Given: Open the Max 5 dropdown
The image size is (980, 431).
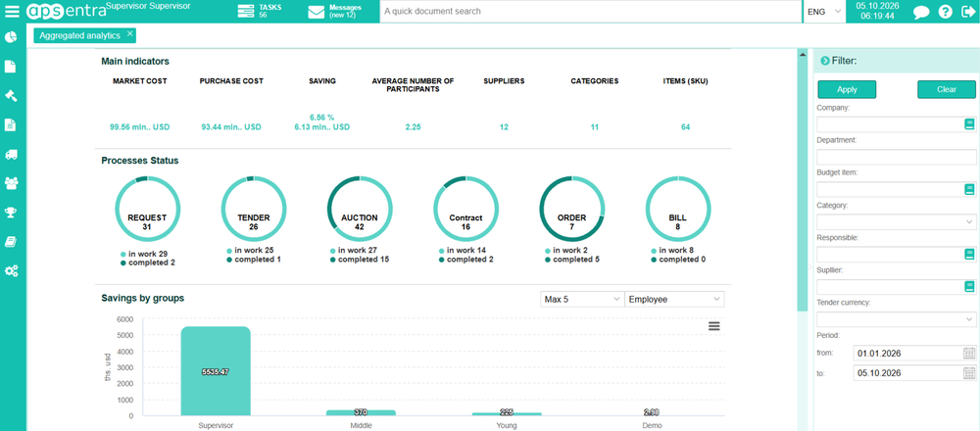Looking at the screenshot, I should (582, 299).
